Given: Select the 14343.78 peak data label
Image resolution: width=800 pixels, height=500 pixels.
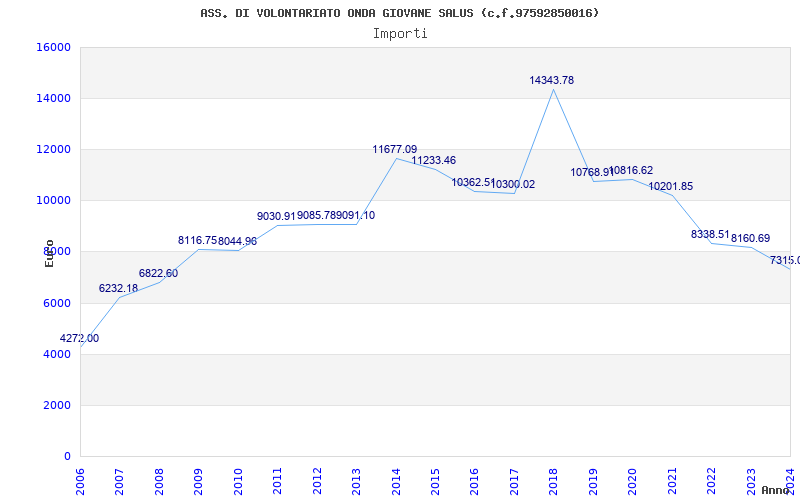Looking at the screenshot, I should tap(552, 80).
